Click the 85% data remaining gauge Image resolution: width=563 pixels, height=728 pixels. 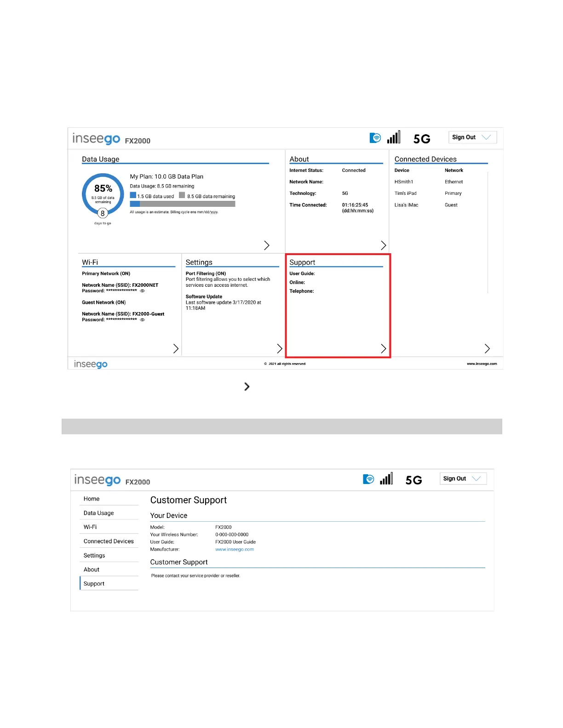click(103, 194)
